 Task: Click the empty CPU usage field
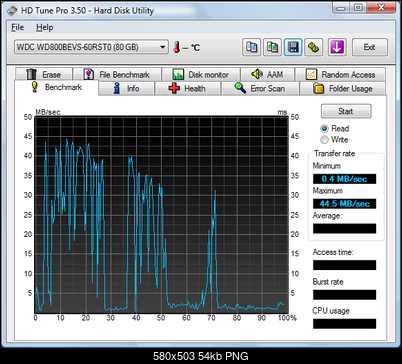[344, 324]
